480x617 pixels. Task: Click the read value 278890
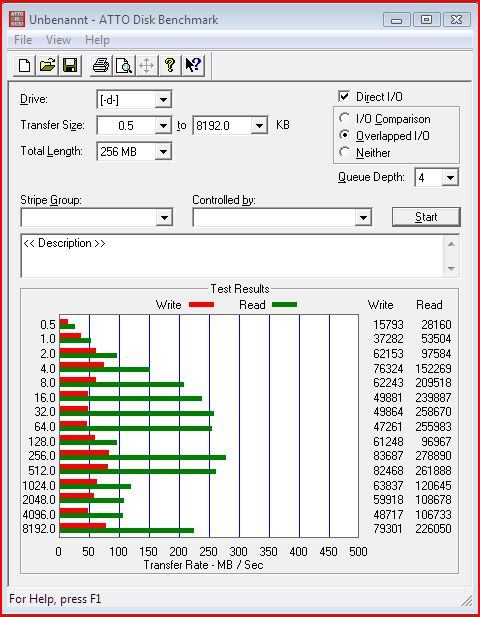433,456
